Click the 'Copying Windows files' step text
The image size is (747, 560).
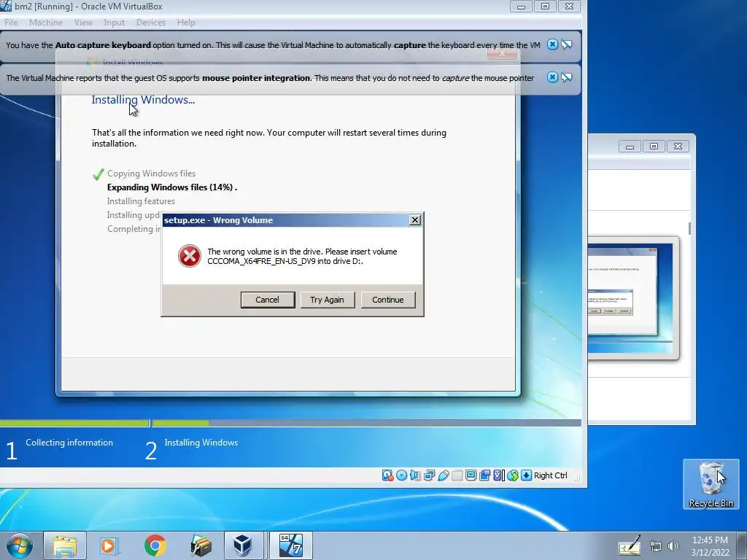point(151,174)
